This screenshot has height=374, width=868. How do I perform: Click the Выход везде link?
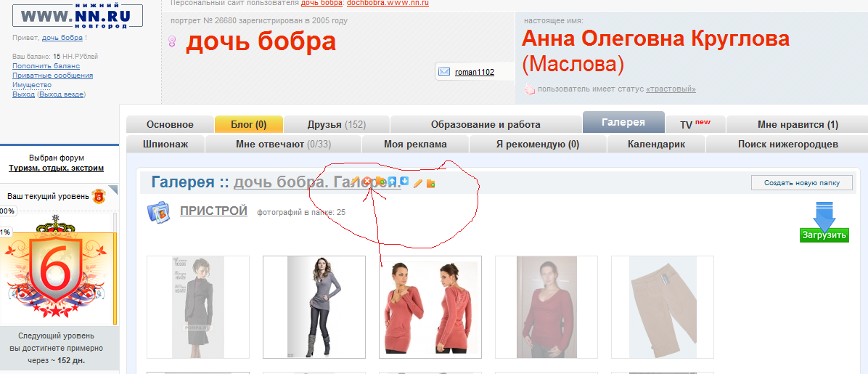(61, 94)
